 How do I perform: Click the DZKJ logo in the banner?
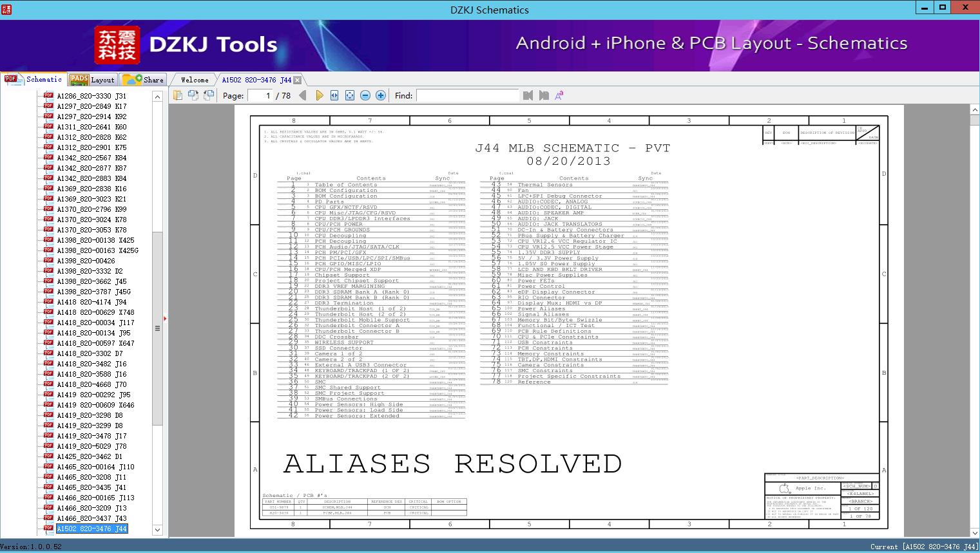(x=117, y=45)
